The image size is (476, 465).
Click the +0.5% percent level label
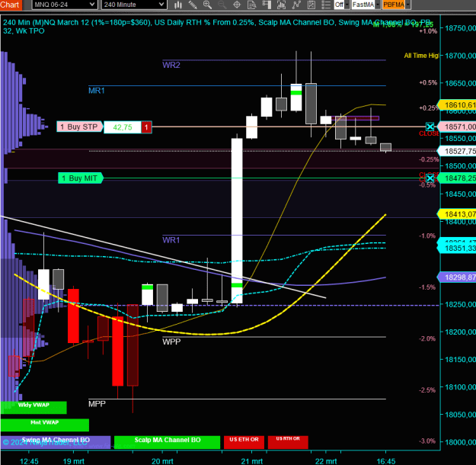[x=428, y=82]
